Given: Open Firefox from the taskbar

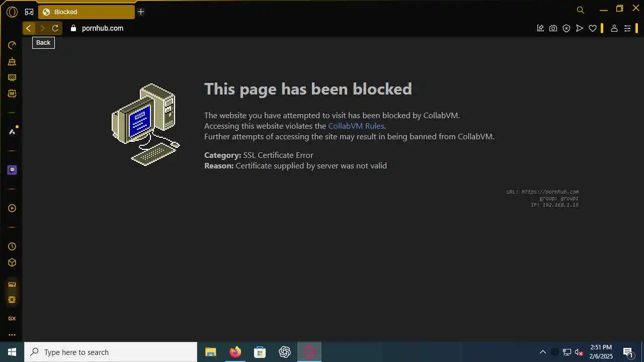Looking at the screenshot, I should [x=235, y=352].
